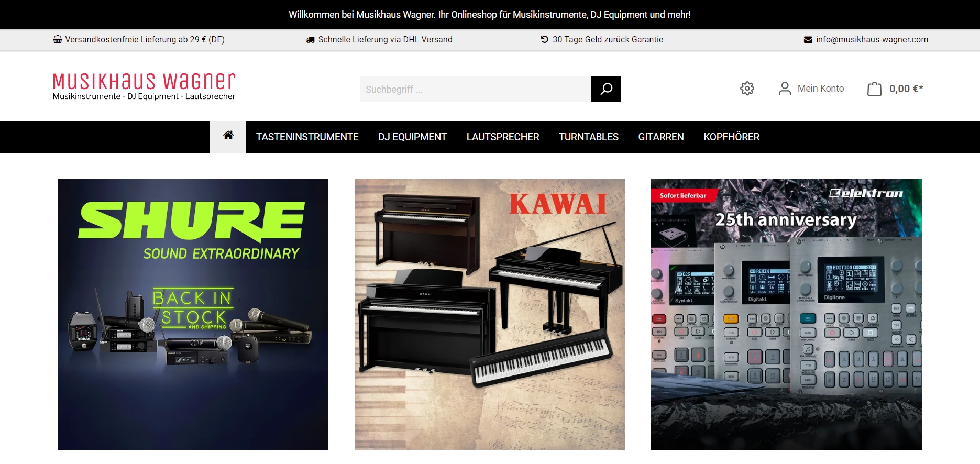
Task: Open the Kawai pianos banner
Action: (490, 314)
